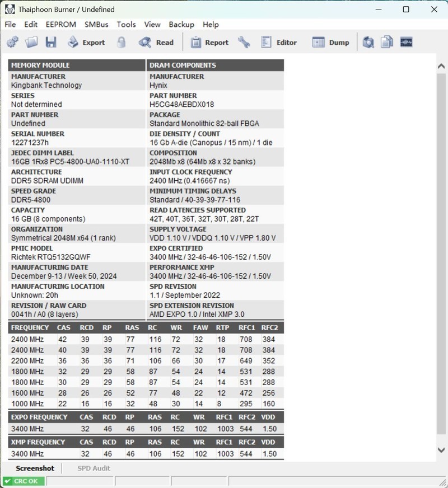Select serial number 12271237h

point(30,143)
